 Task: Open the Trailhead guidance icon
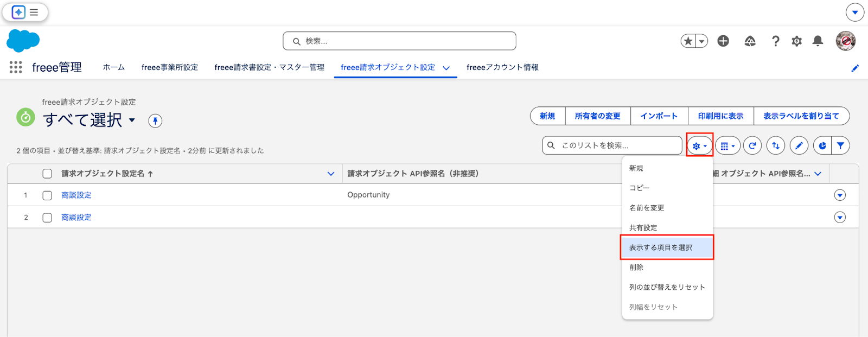(750, 41)
